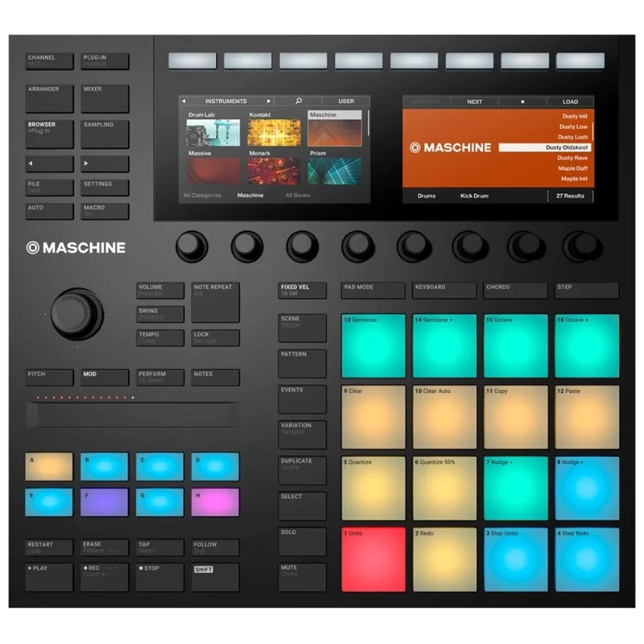Open the BROWSER view
The height and width of the screenshot is (644, 644).
tap(49, 134)
